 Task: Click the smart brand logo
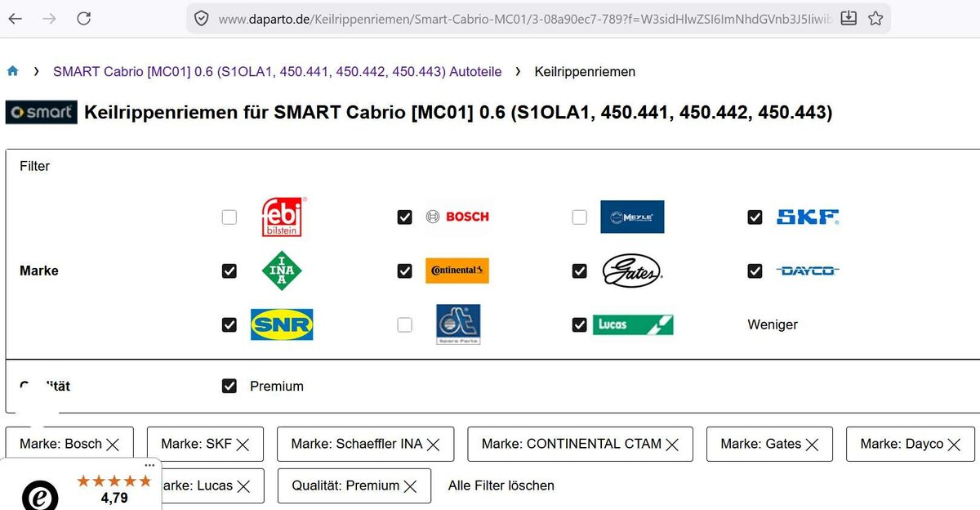41,113
